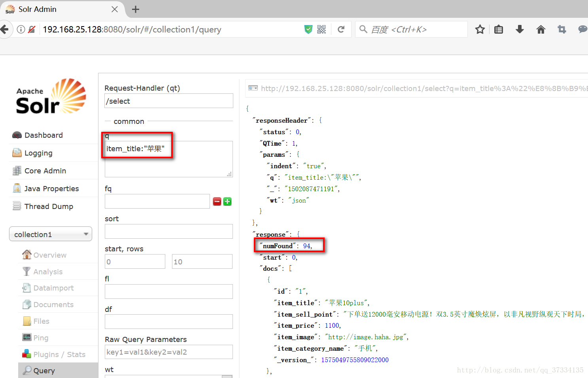Open a new browser tab
The image size is (588, 378).
point(136,9)
